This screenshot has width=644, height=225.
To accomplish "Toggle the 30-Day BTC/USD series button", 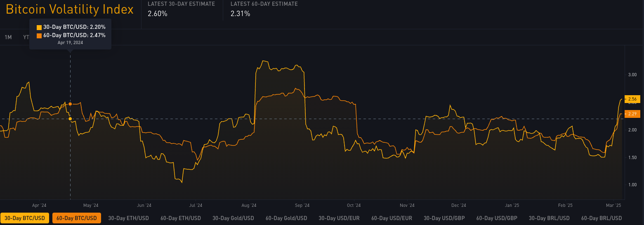I will [x=25, y=218].
